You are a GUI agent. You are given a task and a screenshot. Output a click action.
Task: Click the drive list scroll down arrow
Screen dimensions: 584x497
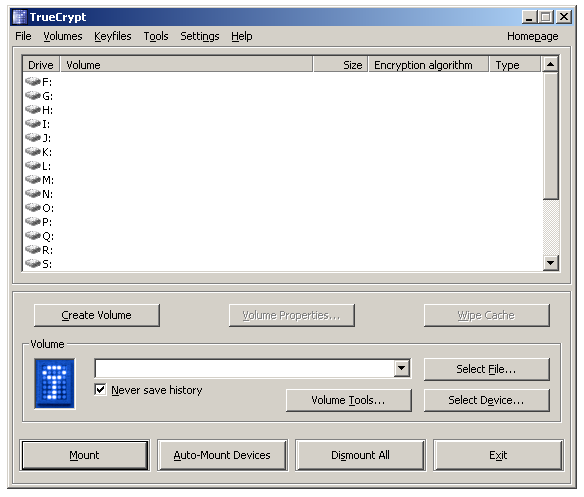click(x=550, y=263)
